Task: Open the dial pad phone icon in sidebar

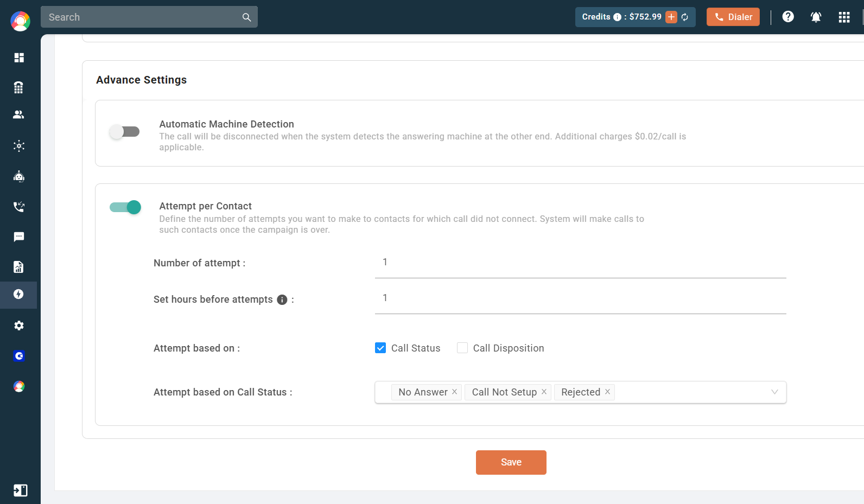Action: tap(19, 87)
